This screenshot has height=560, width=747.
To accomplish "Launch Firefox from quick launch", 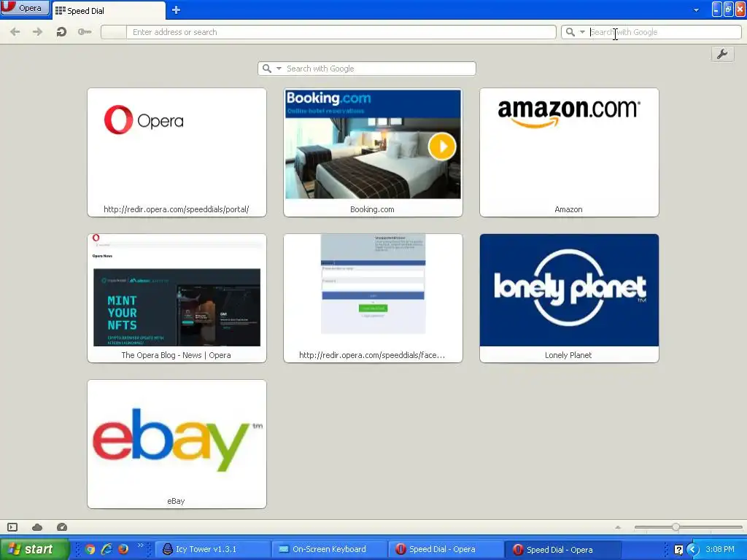I will pyautogui.click(x=123, y=550).
